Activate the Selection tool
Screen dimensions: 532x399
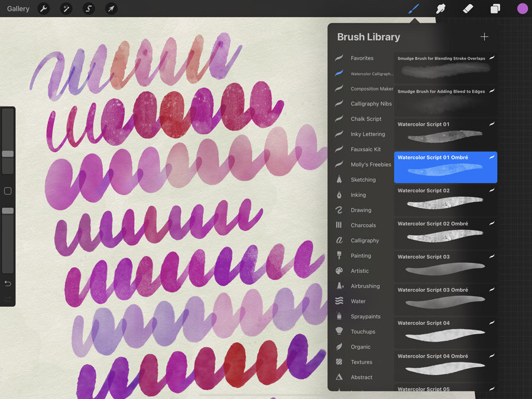pos(89,9)
